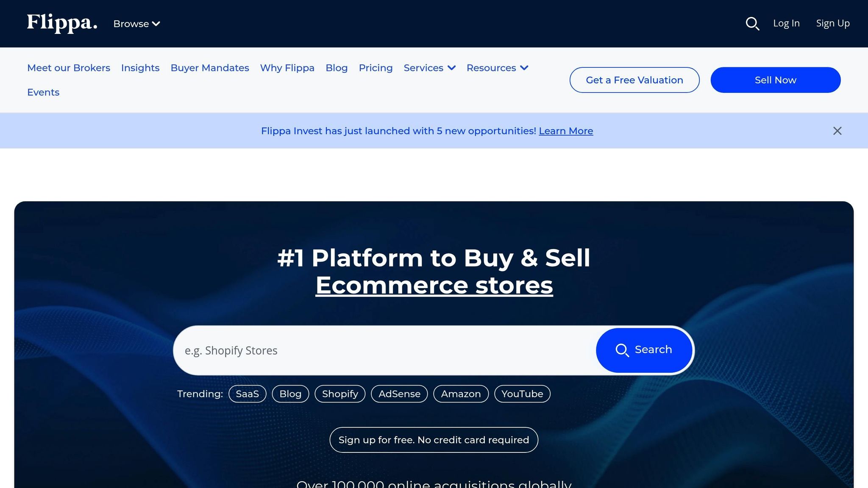Select the Shopify trending tag
The width and height of the screenshot is (868, 488).
pos(340,394)
